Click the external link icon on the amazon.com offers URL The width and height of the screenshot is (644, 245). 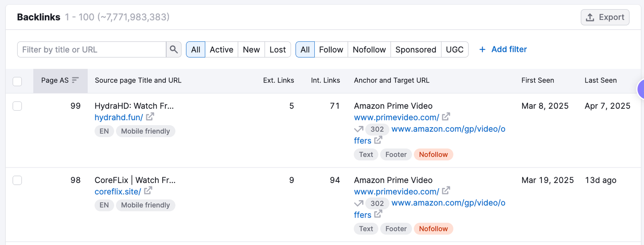pos(378,140)
